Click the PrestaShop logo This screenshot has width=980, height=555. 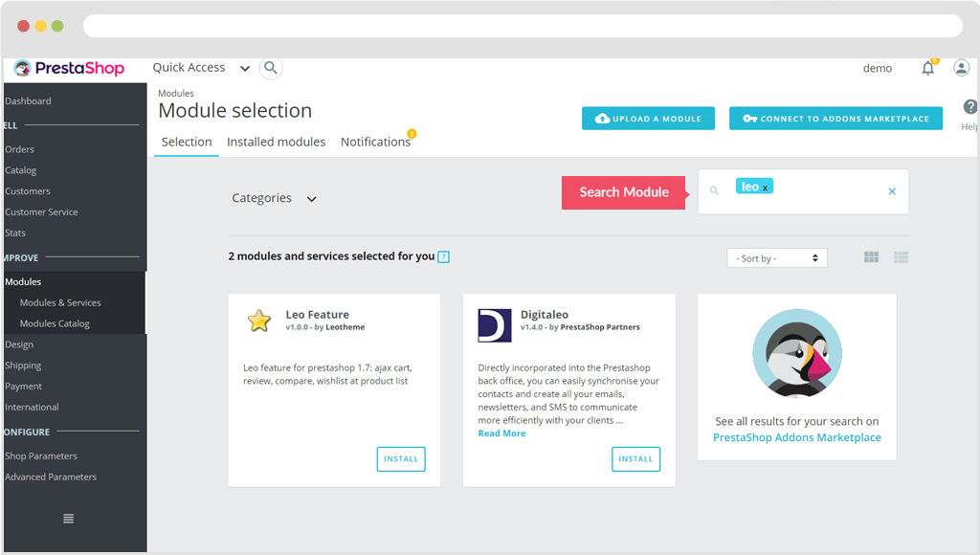click(x=69, y=68)
